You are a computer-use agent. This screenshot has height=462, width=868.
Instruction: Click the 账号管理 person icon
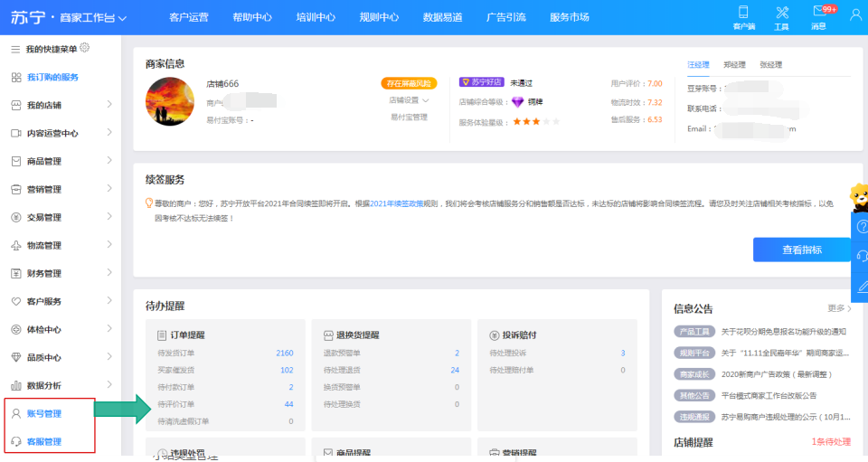pyautogui.click(x=16, y=413)
